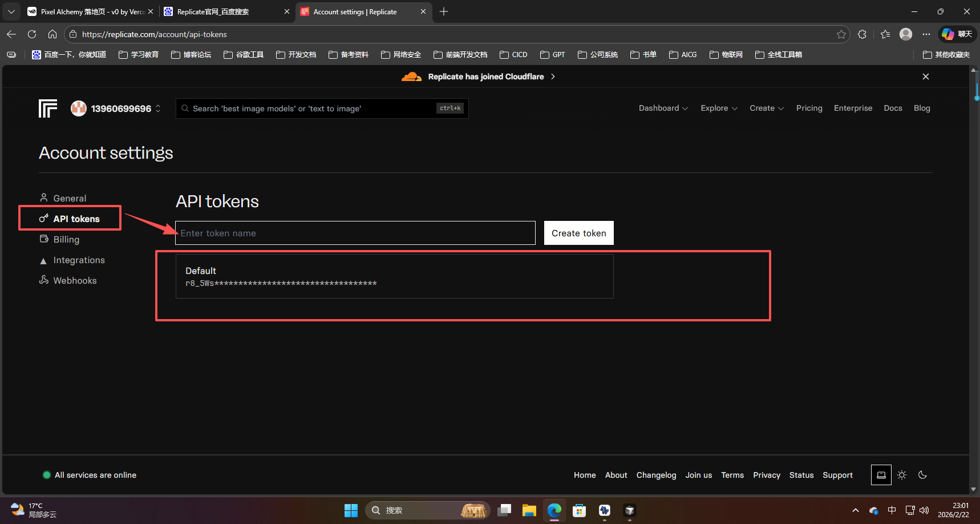
Task: Open the browser profile avatar
Action: pyautogui.click(x=905, y=34)
